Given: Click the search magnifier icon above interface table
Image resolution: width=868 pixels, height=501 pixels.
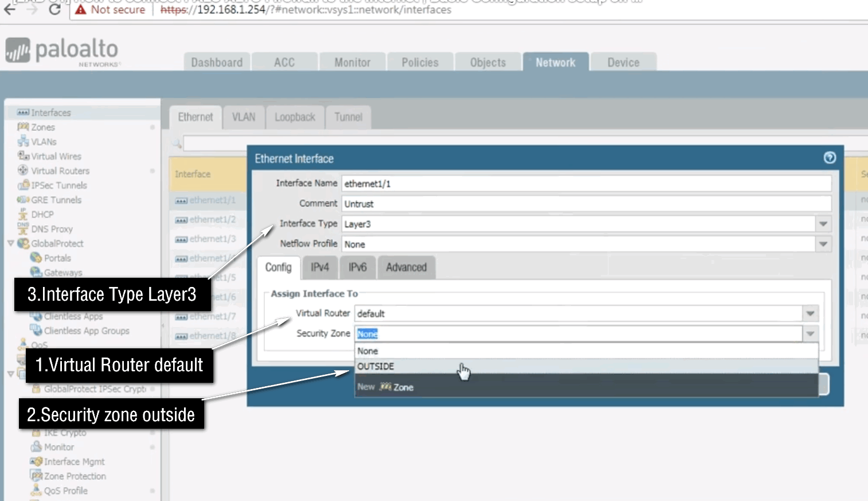Looking at the screenshot, I should [x=177, y=143].
